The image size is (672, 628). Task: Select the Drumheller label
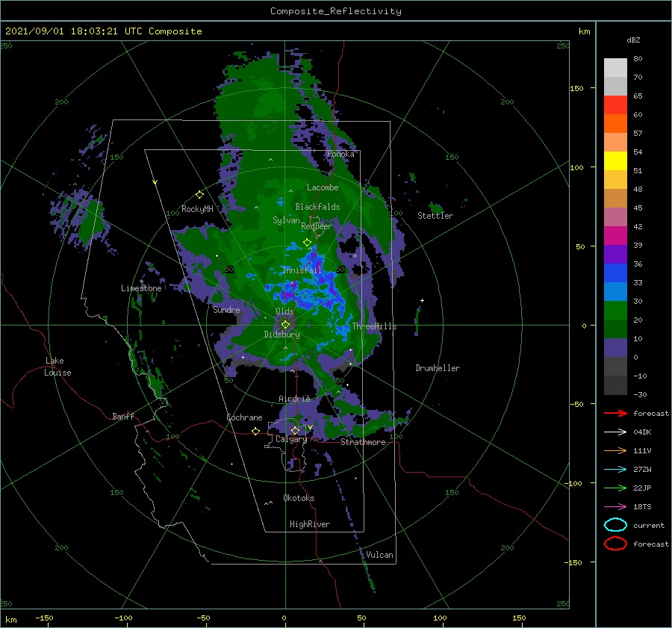(438, 368)
